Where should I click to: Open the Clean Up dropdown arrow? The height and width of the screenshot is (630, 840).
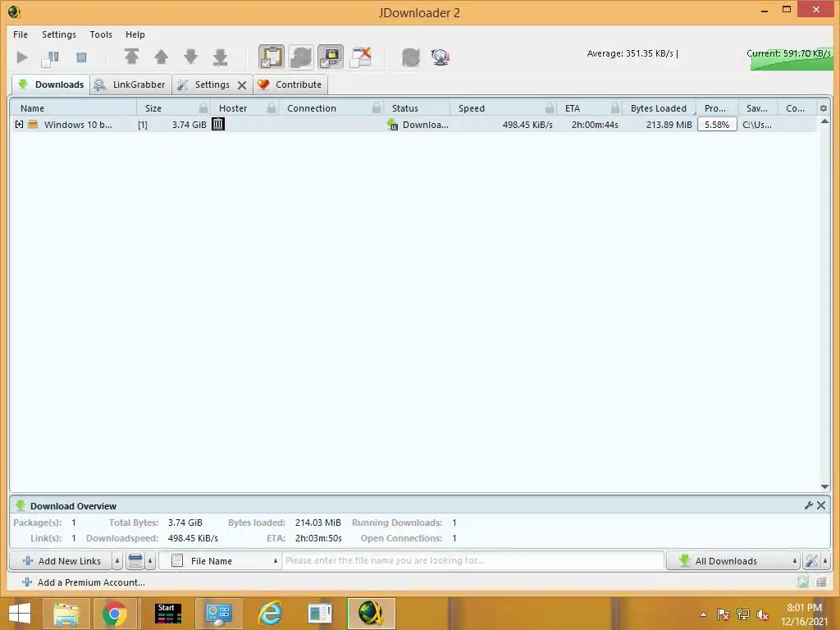150,561
